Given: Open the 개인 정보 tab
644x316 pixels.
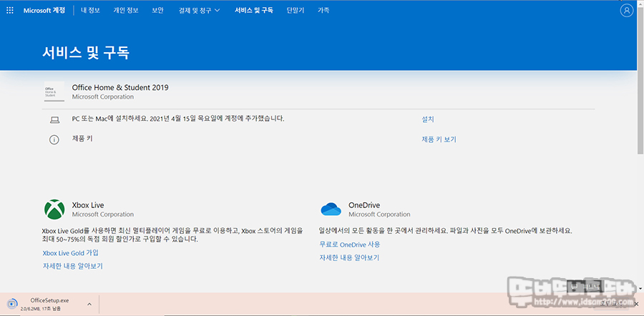Looking at the screenshot, I should coord(126,11).
